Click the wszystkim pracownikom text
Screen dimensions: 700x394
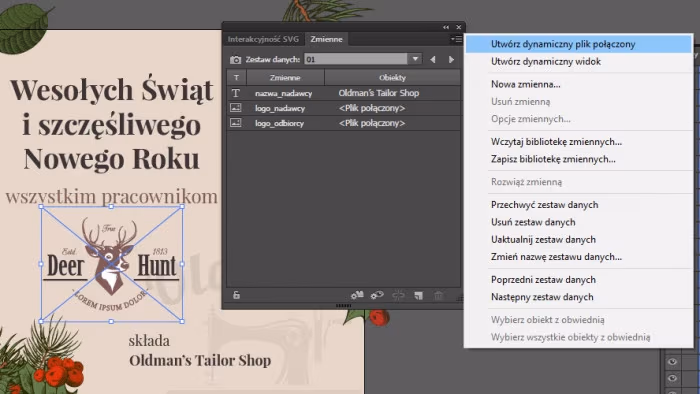(x=112, y=196)
